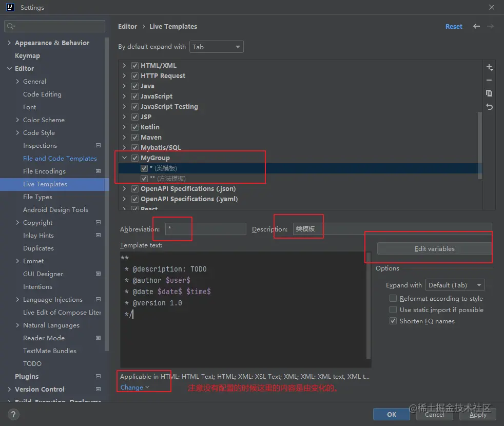Click the Language Injections project-level icon
This screenshot has width=504, height=426.
pyautogui.click(x=99, y=299)
